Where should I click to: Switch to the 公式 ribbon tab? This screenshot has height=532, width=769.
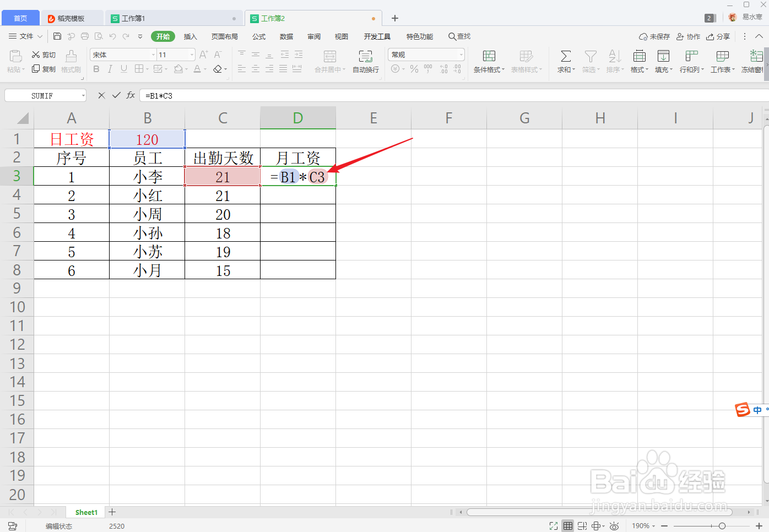click(259, 36)
